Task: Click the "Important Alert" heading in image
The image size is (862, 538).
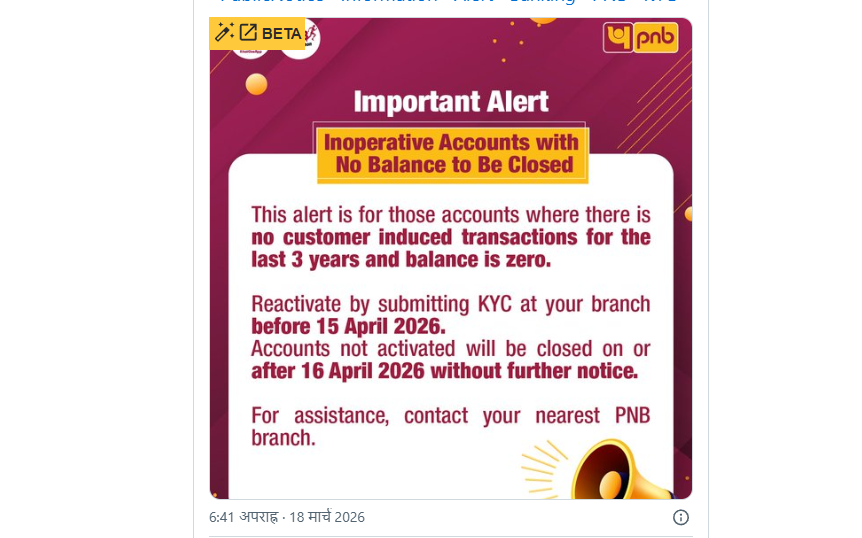Action: (x=451, y=102)
